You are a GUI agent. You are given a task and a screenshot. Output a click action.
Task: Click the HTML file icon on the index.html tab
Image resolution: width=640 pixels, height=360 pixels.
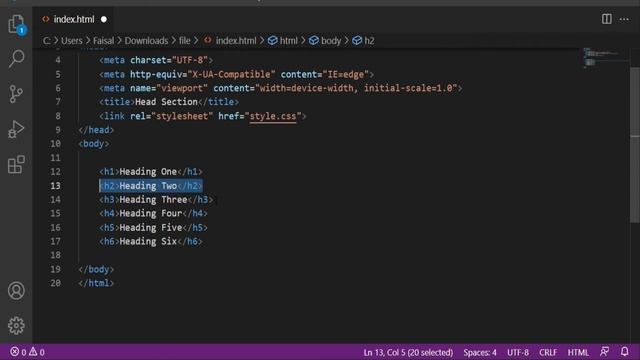[x=46, y=19]
